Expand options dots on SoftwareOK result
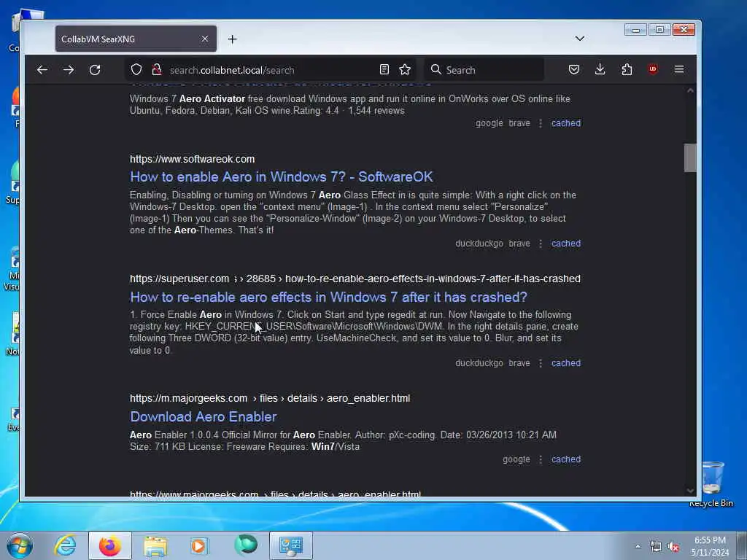 pyautogui.click(x=541, y=244)
